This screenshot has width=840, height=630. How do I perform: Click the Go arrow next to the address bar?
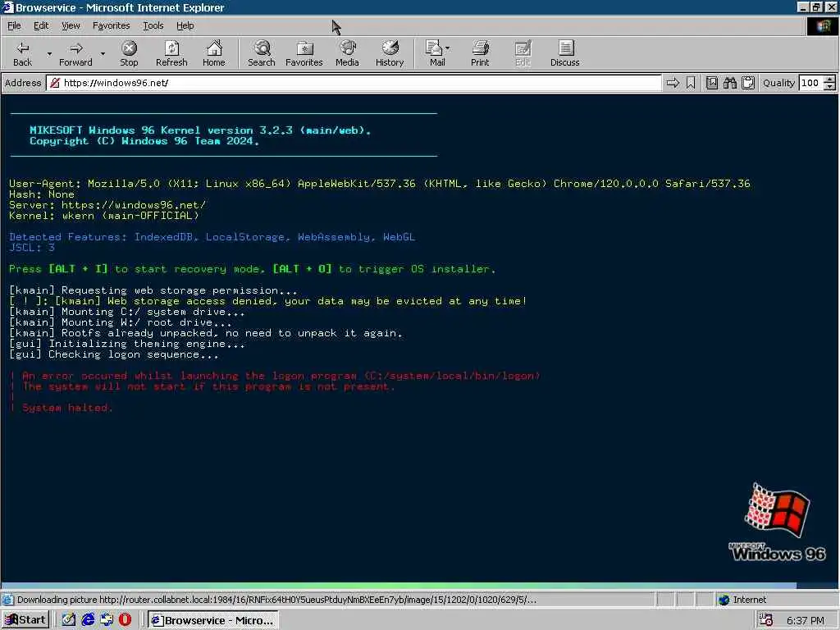click(x=673, y=83)
